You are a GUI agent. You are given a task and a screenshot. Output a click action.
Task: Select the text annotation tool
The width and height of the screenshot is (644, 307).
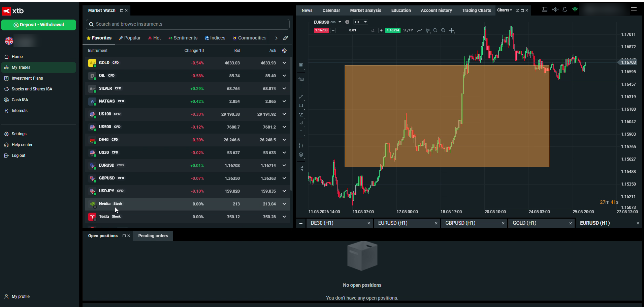[301, 132]
